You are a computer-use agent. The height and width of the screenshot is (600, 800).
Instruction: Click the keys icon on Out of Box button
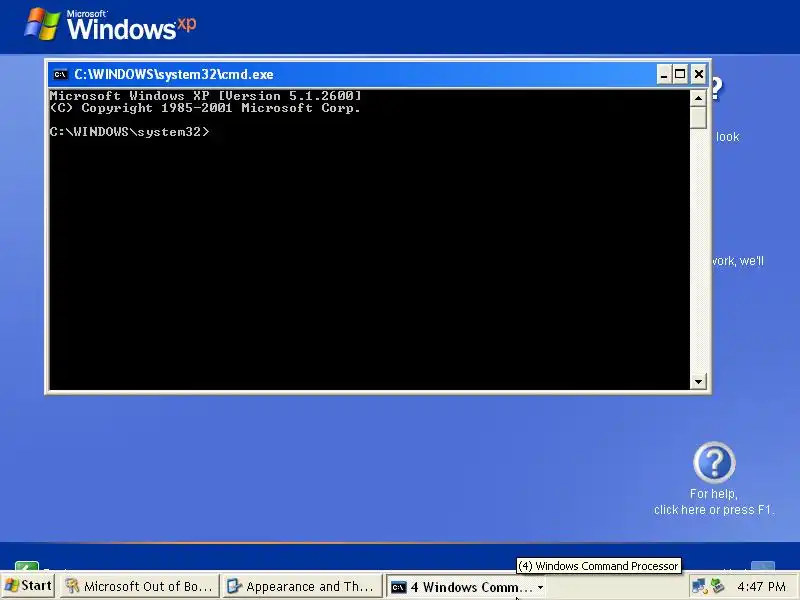pos(72,587)
